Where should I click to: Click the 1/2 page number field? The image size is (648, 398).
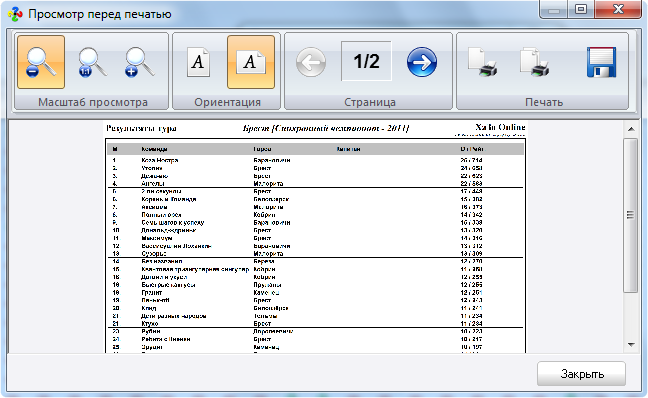[366, 61]
